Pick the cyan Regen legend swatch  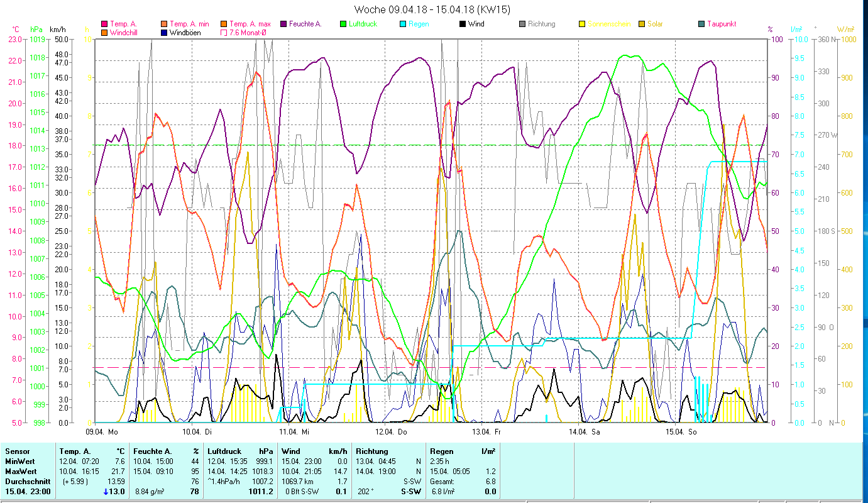pos(402,25)
